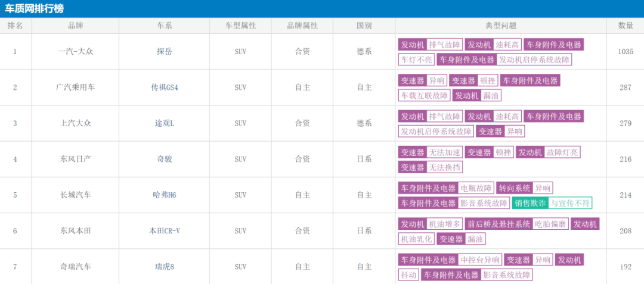Click the count 208 for 本田CR-V

click(x=626, y=231)
